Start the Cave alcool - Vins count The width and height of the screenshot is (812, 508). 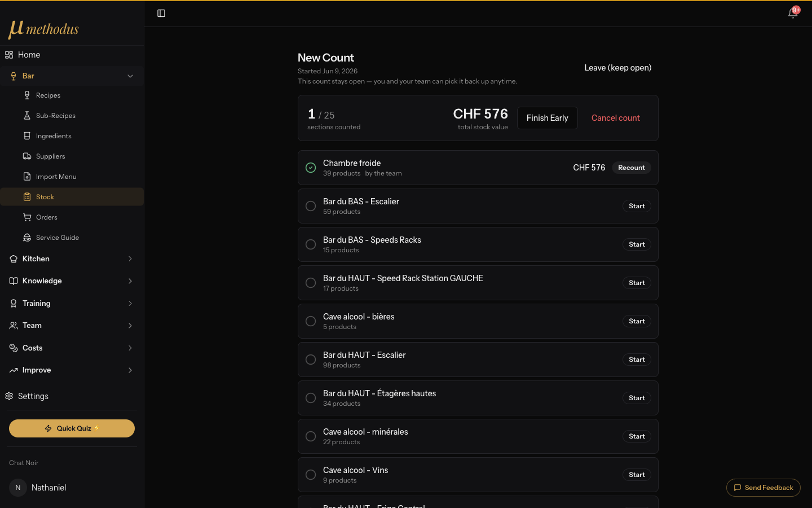click(x=637, y=475)
